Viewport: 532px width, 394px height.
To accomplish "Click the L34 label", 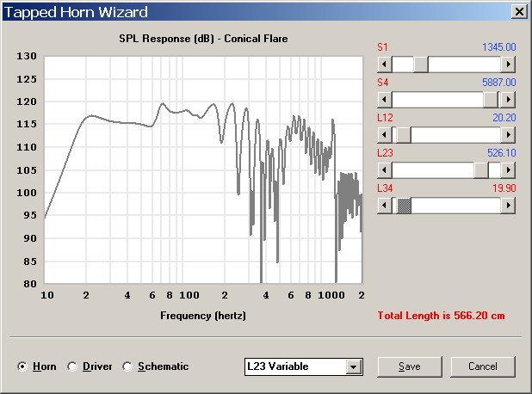I will pos(385,188).
